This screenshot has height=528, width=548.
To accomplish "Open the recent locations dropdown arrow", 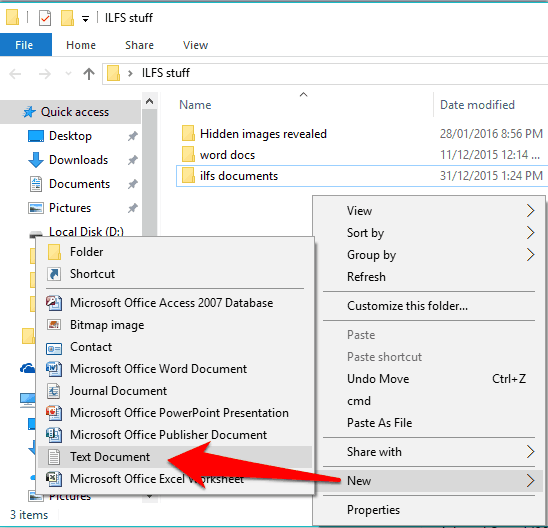I will point(68,73).
